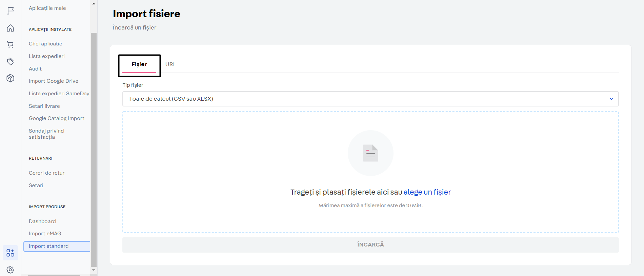Click the sidebar scroll up arrow

tap(94, 4)
